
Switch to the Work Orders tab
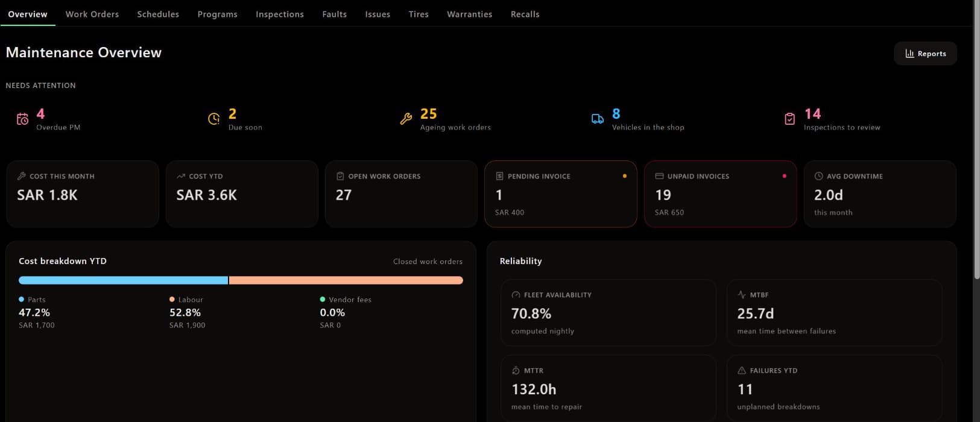[92, 14]
